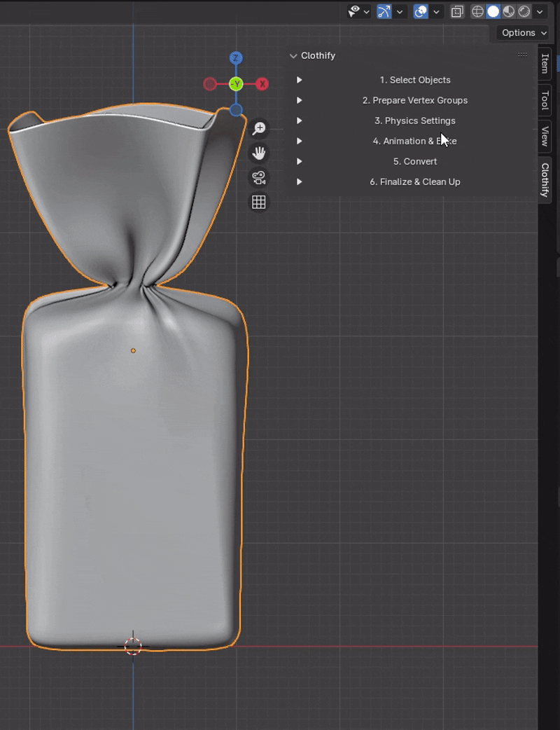Open the gizmo settings dropdown arrow

pyautogui.click(x=400, y=12)
